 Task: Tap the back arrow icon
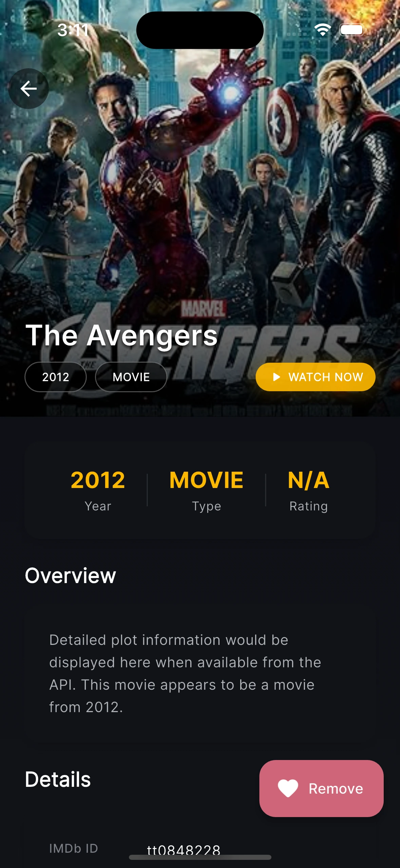[28, 89]
